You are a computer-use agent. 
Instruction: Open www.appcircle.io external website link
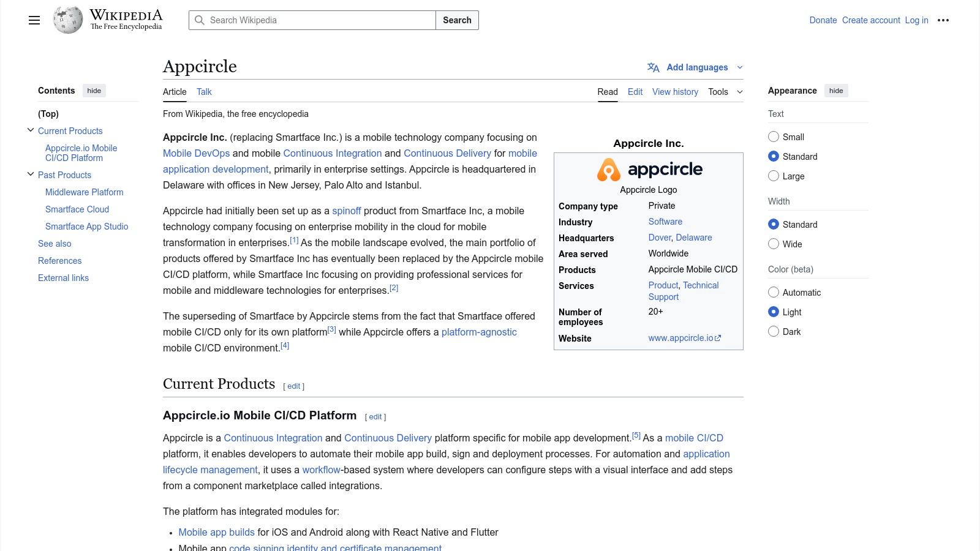685,338
